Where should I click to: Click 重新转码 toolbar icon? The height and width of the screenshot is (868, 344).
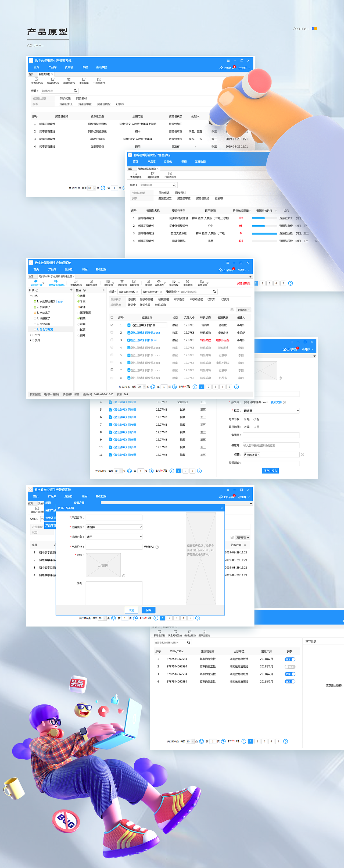pos(188,281)
